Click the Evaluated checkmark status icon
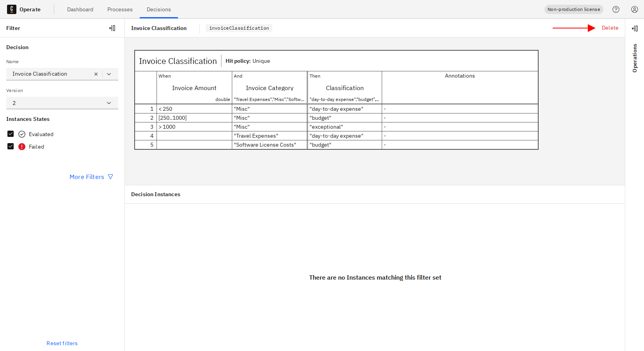 pyautogui.click(x=22, y=134)
